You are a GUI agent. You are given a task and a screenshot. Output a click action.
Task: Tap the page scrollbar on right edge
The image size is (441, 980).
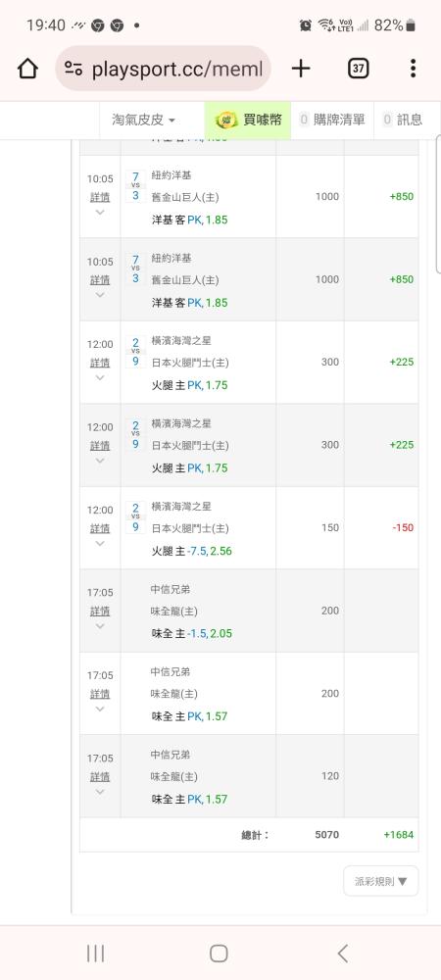click(438, 204)
